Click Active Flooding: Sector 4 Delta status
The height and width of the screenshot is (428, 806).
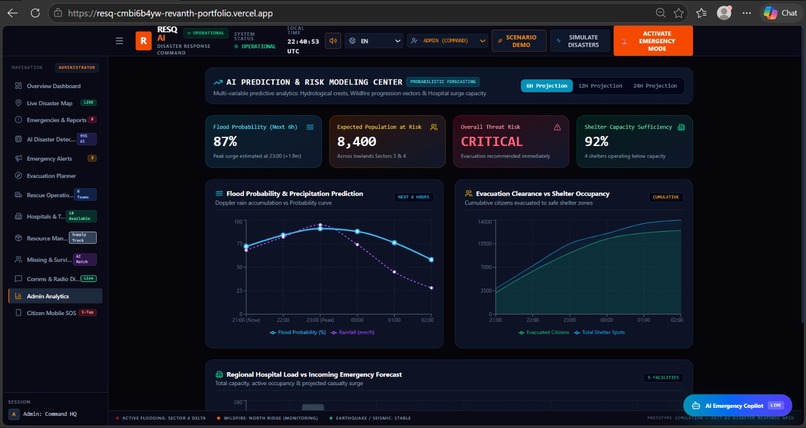pos(161,418)
